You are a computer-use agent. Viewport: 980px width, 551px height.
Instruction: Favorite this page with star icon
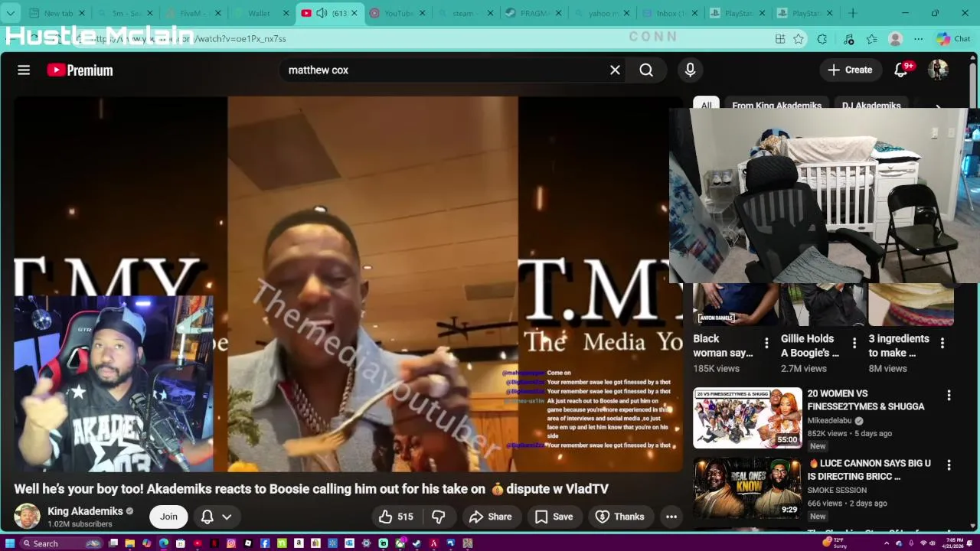(799, 39)
